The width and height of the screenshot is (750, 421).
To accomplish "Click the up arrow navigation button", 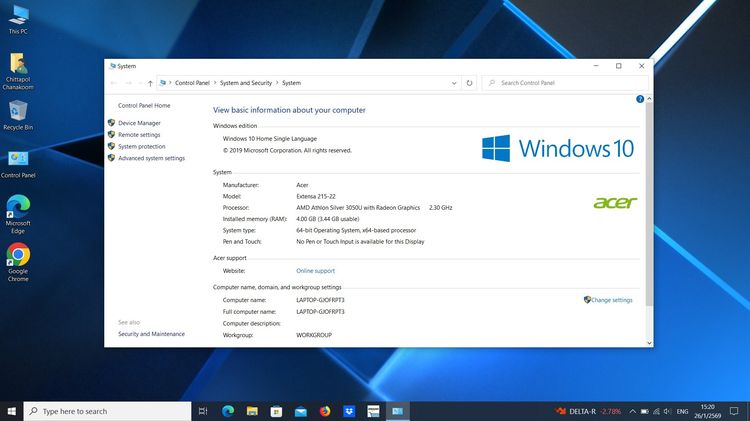I will pyautogui.click(x=150, y=83).
